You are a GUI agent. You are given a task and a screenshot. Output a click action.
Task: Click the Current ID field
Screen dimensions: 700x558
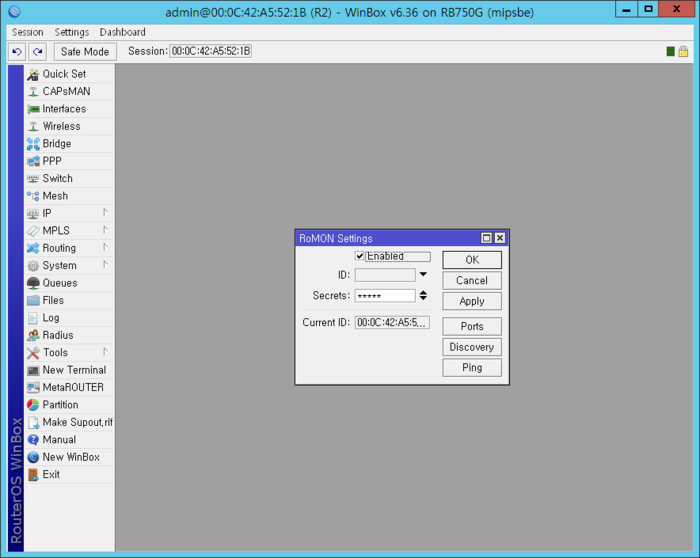(x=392, y=322)
